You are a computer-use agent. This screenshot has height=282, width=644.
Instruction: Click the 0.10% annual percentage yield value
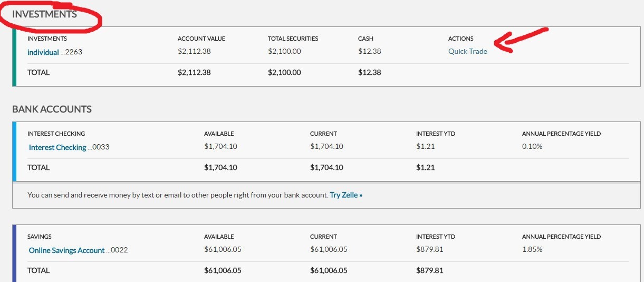pos(532,146)
